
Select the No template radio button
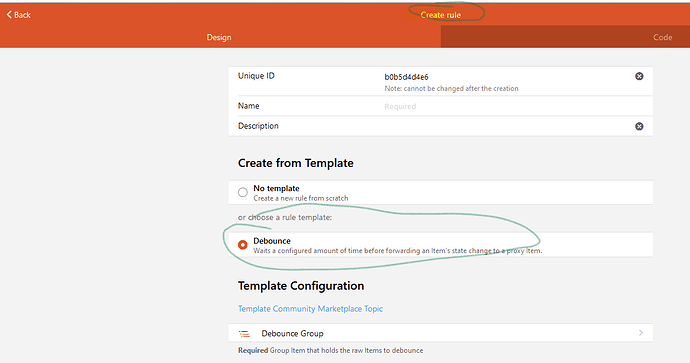[242, 192]
